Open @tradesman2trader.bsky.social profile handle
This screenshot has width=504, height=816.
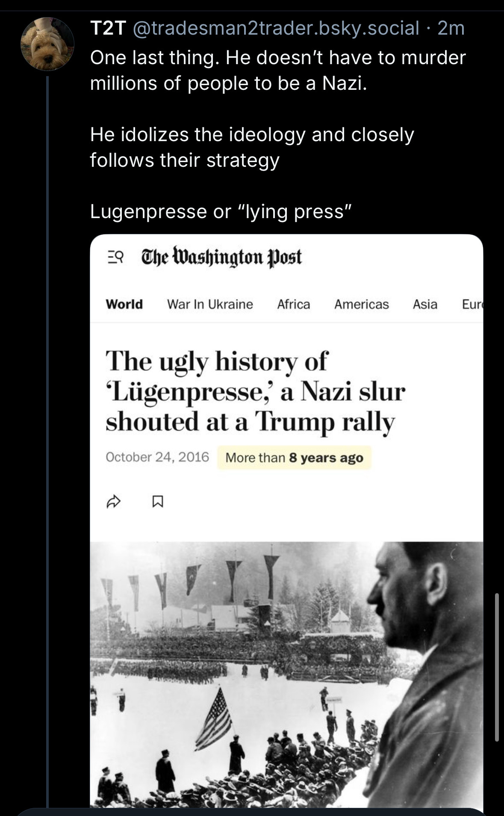276,28
